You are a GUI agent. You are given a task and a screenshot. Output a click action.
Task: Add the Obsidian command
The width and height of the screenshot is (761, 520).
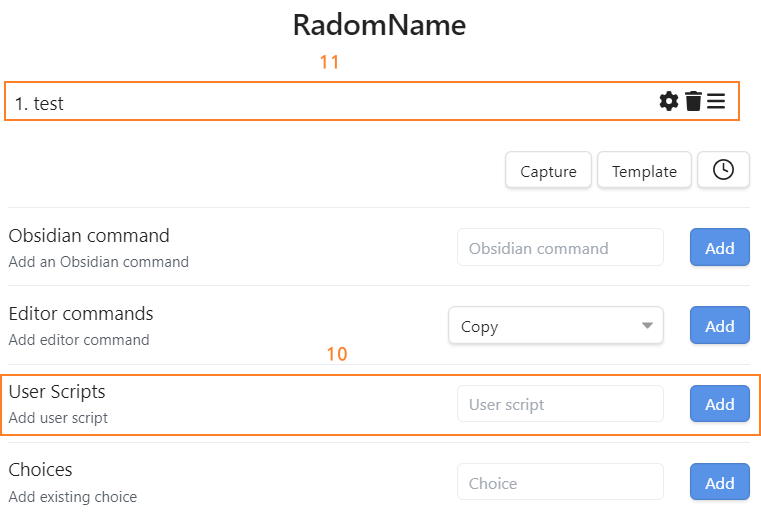[x=719, y=248]
